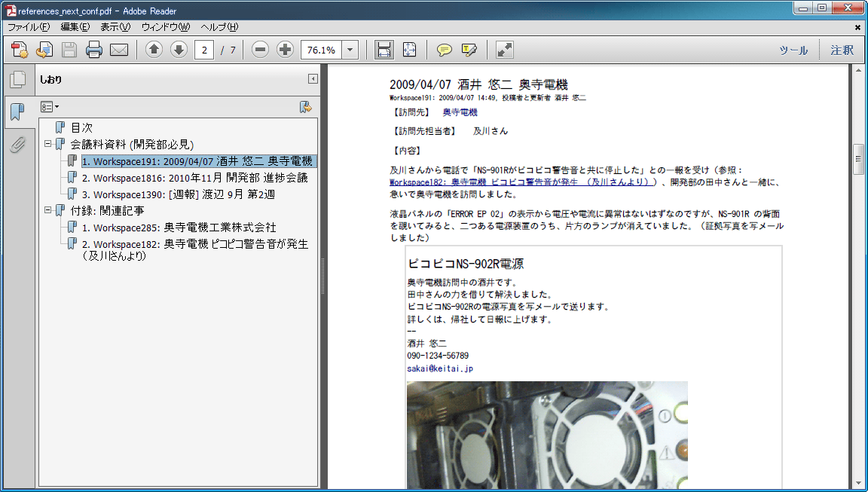This screenshot has width=868, height=492.
Task: Click the heading ピコピコNS-902R電源
Action: point(466,264)
